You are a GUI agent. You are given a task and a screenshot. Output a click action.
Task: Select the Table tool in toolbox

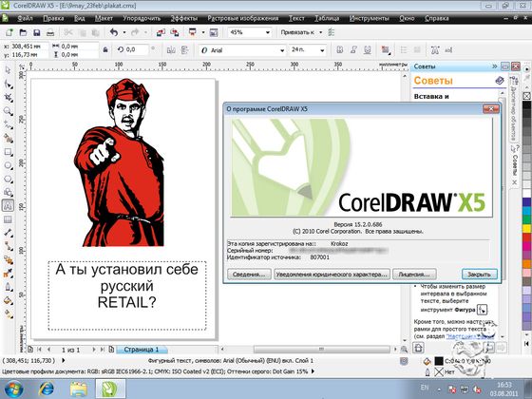[8, 219]
